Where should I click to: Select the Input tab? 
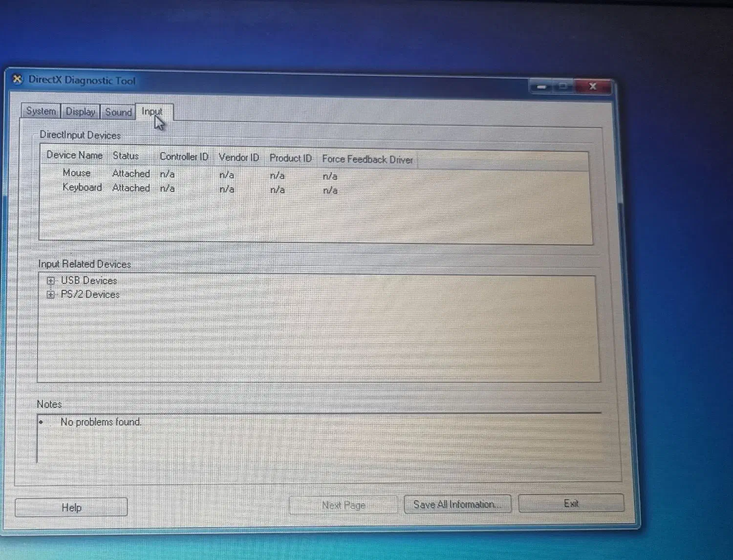pyautogui.click(x=152, y=111)
